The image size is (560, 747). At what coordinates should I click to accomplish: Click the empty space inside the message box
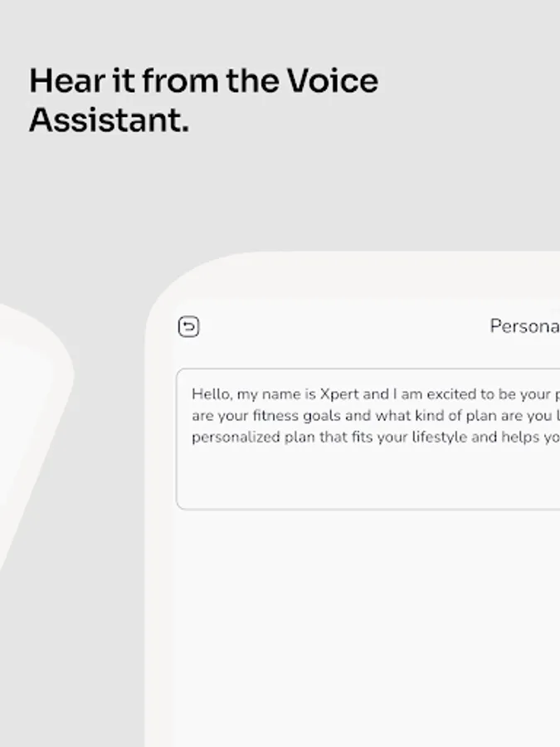(368, 479)
